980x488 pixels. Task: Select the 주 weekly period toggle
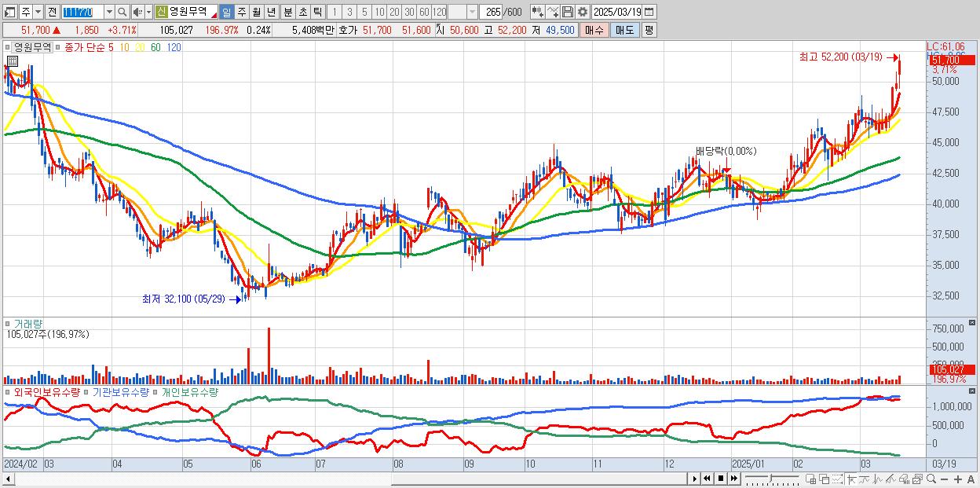click(241, 12)
